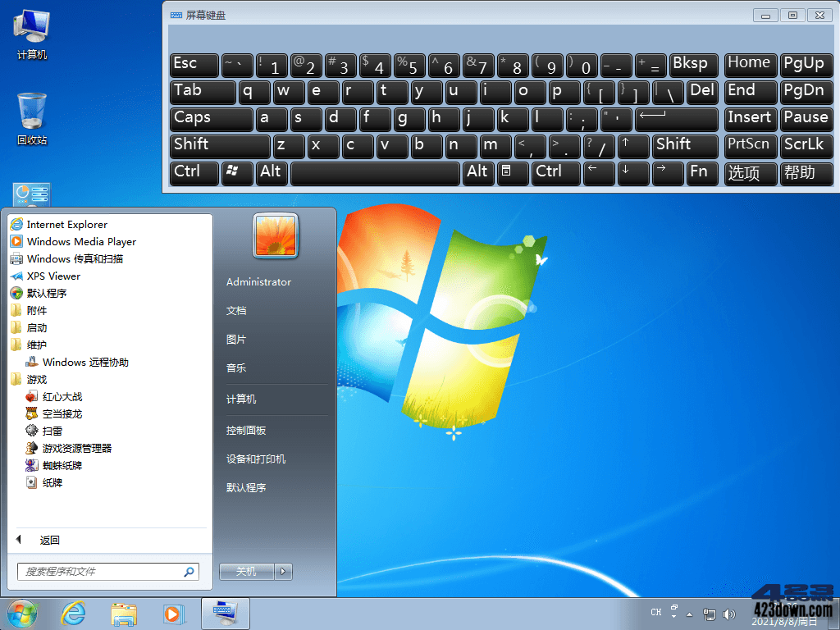Open the shutdown options arrow next to 关机
This screenshot has height=630, width=840.
(285, 571)
